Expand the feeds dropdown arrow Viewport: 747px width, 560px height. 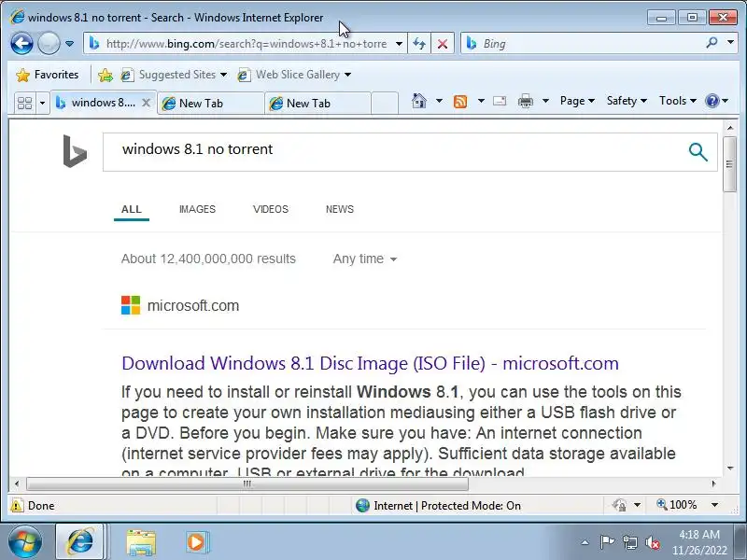pyautogui.click(x=481, y=101)
